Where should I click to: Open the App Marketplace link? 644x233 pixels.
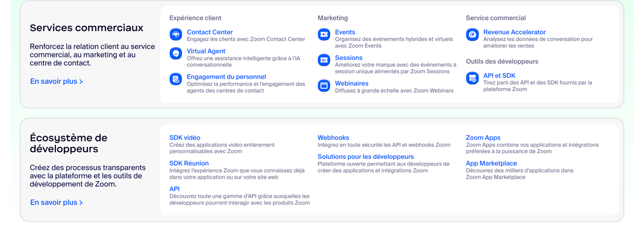pos(491,163)
